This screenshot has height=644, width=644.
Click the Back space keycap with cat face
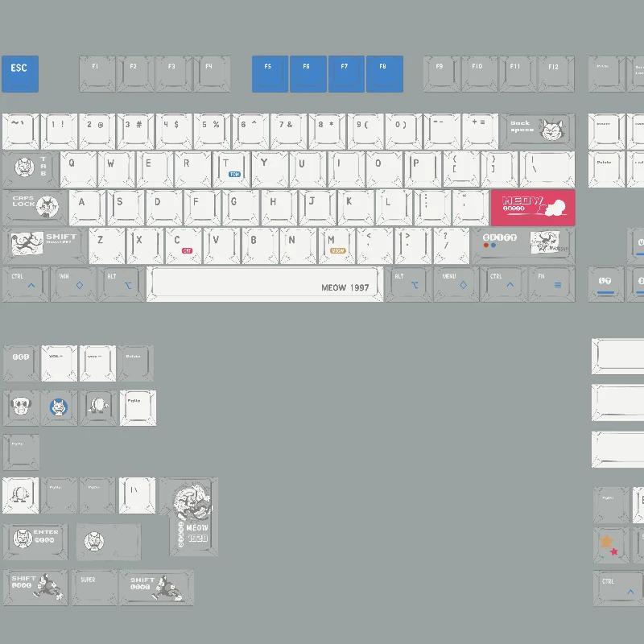[538, 131]
